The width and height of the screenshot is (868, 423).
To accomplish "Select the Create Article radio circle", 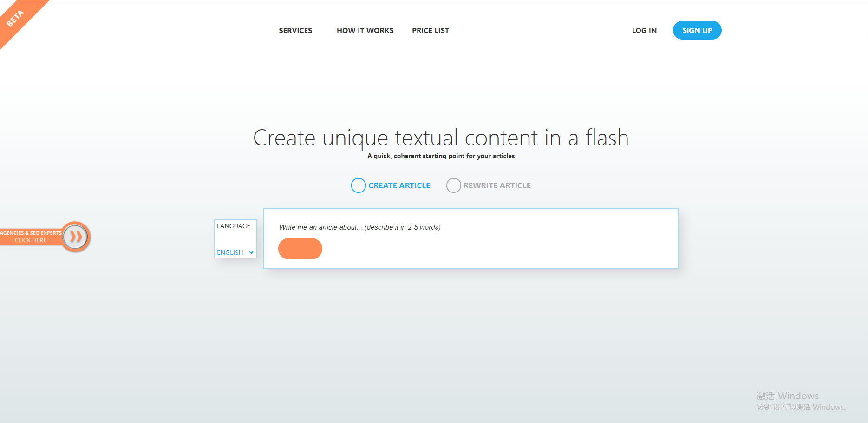I will [358, 185].
